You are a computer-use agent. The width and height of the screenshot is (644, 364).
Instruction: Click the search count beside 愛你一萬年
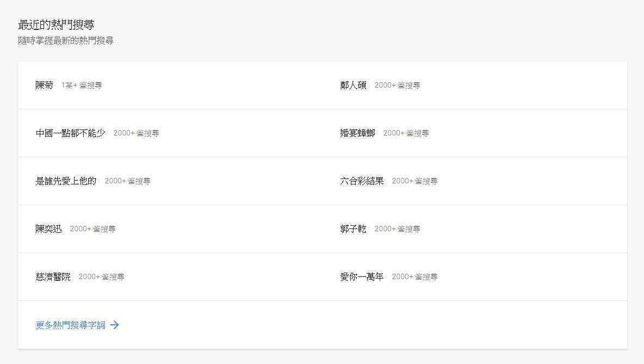coord(414,277)
